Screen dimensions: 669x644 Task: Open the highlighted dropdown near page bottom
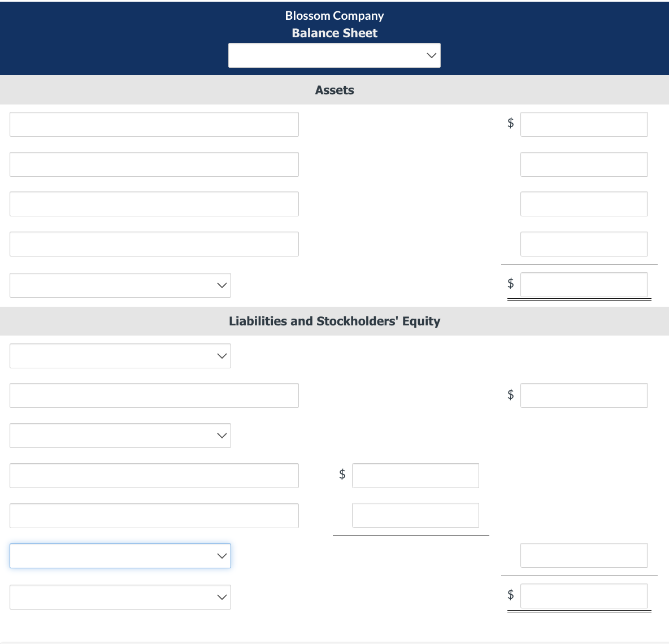[x=120, y=556]
